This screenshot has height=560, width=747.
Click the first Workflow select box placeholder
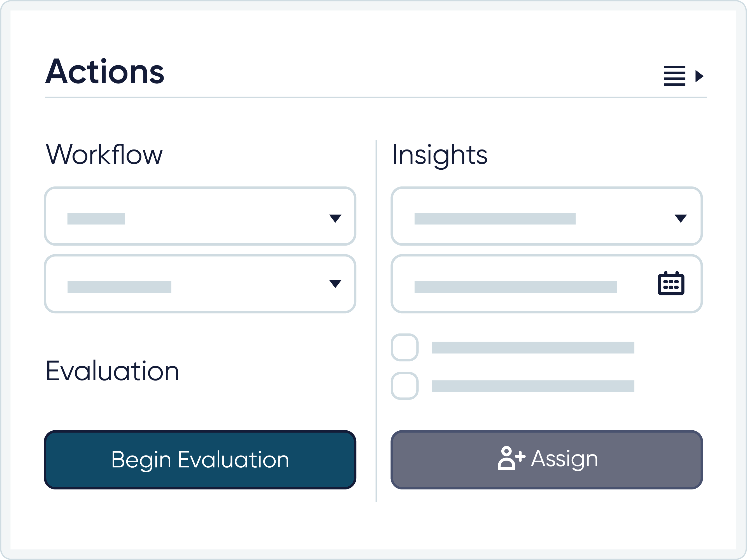click(96, 218)
